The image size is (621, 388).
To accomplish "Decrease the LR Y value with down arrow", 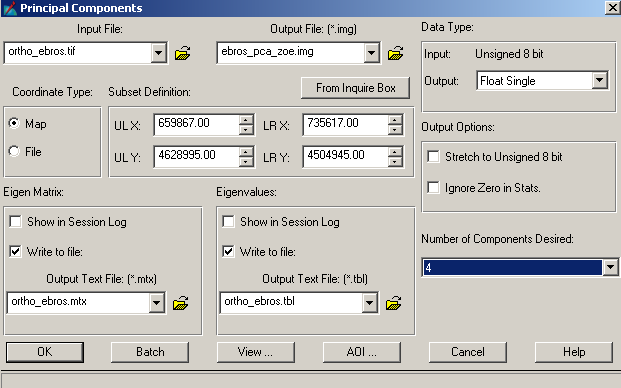I will point(395,162).
